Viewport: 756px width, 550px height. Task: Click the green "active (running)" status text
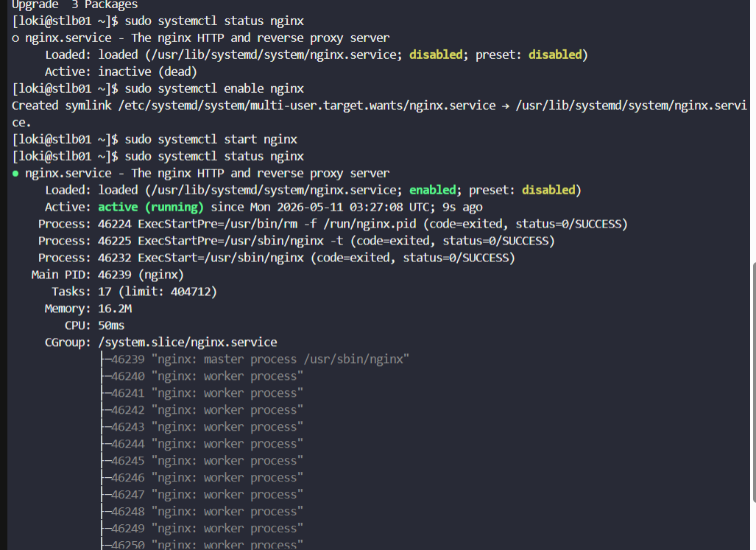click(151, 208)
